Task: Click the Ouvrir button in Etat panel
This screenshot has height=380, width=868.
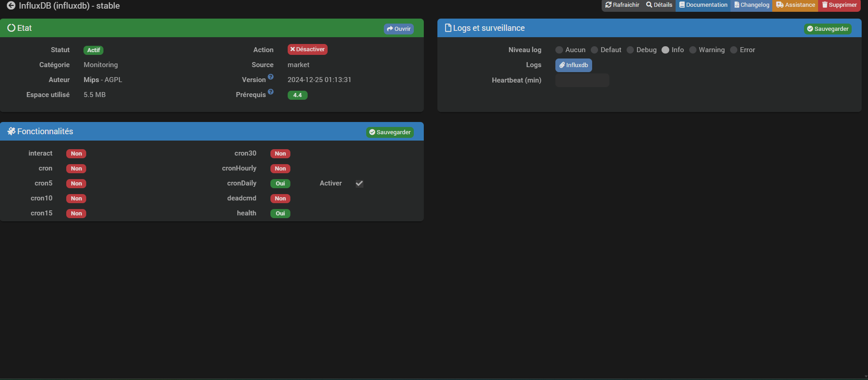Action: tap(398, 29)
